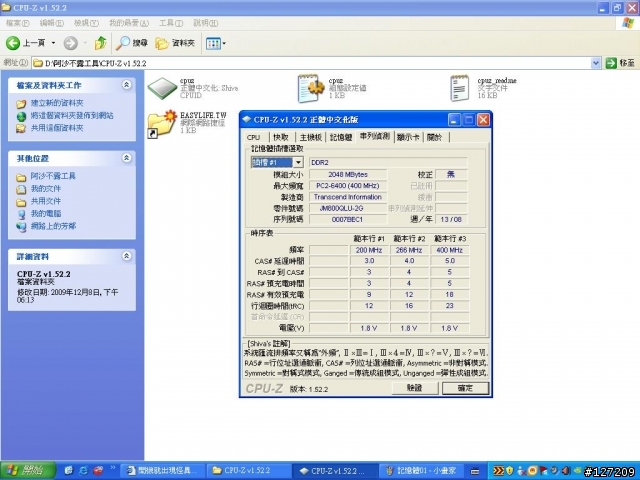
Task: Expand hidden Quick Launch items chevron
Action: pos(113,468)
